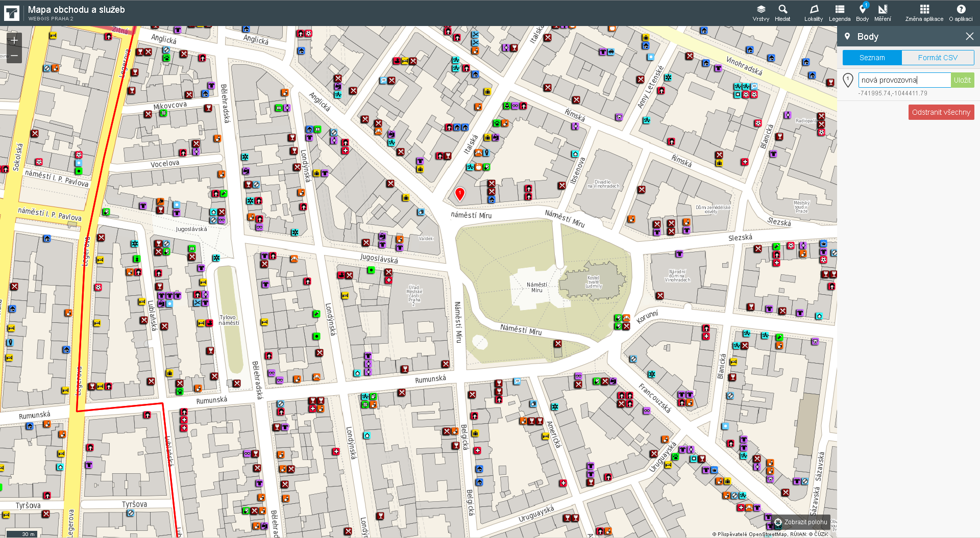
Task: Click the Sokolská street label
Action: pyautogui.click(x=18, y=157)
